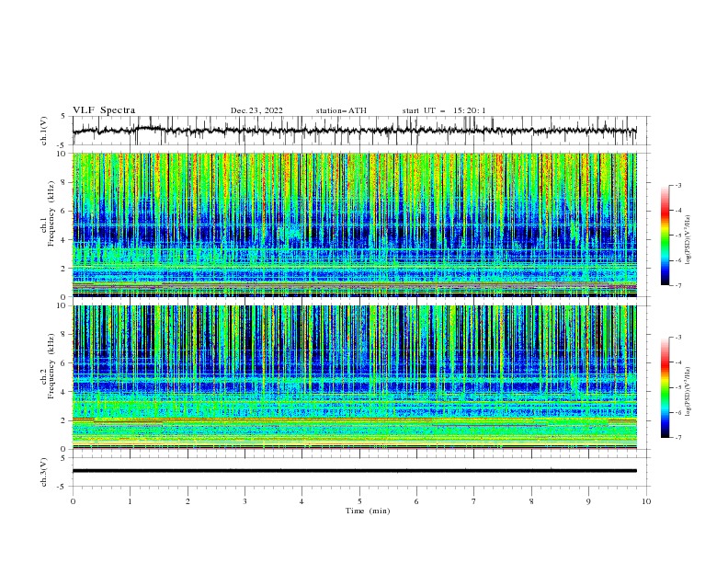
Task: Click the "ch.1(V)" vertical axis label
Action: point(44,131)
